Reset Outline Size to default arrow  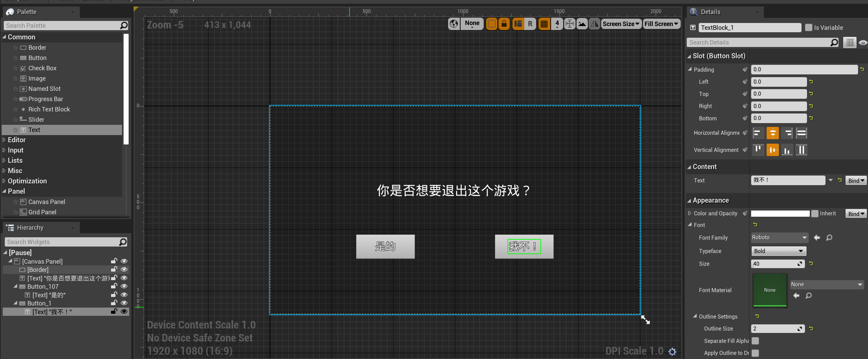click(811, 328)
